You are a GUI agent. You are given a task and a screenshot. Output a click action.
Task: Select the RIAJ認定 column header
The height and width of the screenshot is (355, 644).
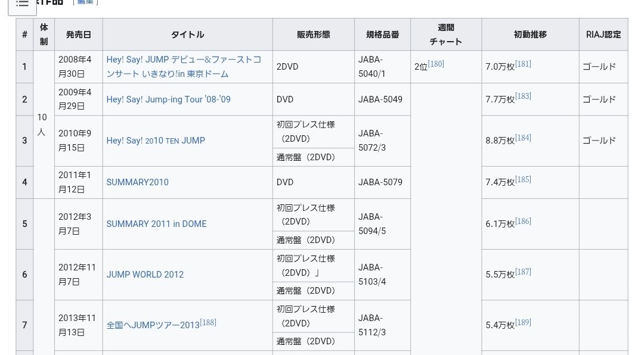tap(603, 35)
